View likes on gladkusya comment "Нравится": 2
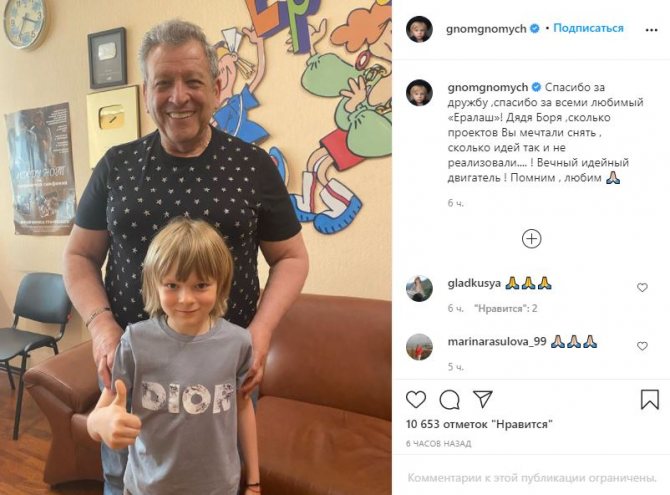 tap(505, 308)
